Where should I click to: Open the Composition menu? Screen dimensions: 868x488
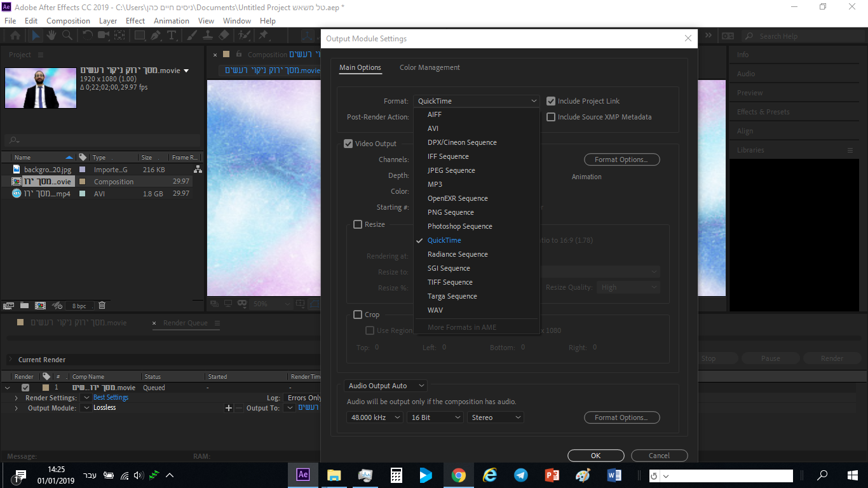pyautogui.click(x=68, y=20)
